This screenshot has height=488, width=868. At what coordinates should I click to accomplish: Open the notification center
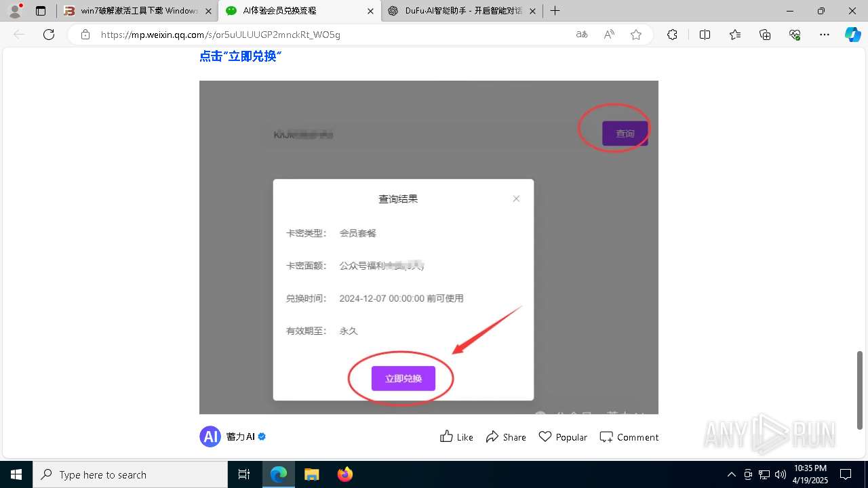click(846, 474)
